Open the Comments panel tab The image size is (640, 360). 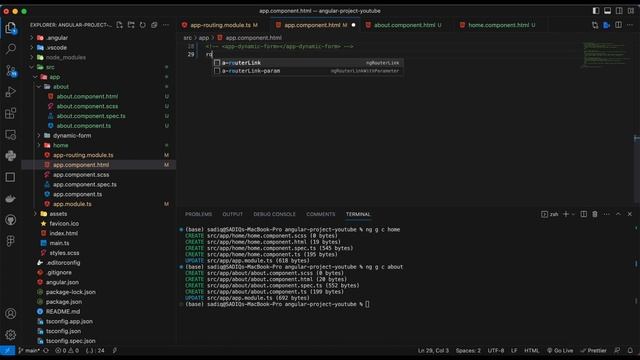tap(320, 214)
